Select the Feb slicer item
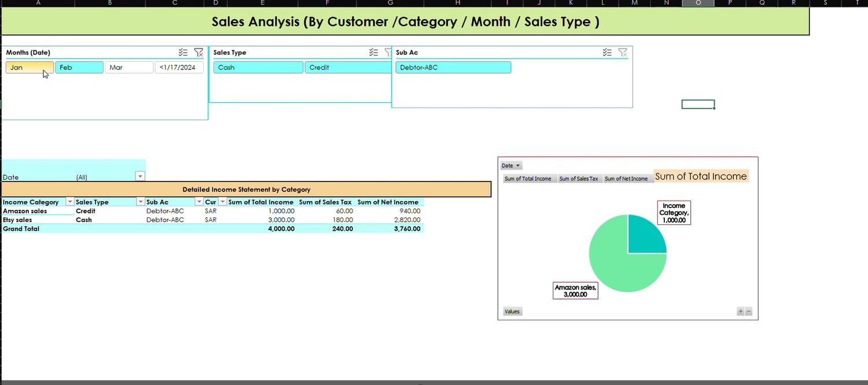 pos(79,68)
